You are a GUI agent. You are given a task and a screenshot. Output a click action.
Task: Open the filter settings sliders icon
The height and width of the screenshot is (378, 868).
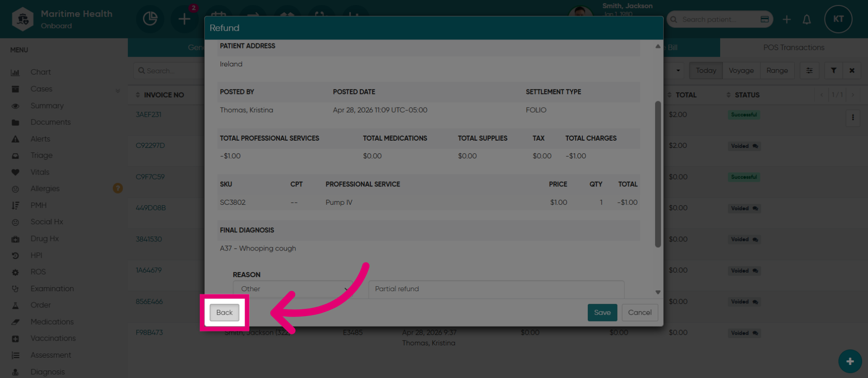click(809, 71)
